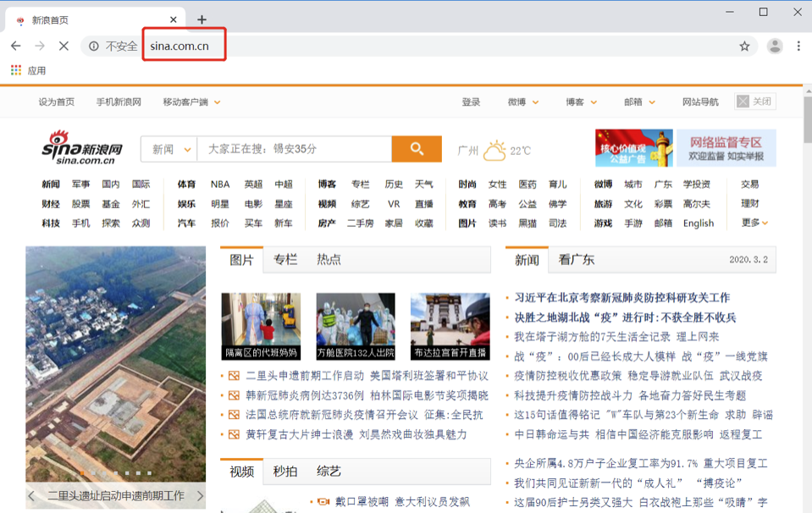Expand the 邮箱 top-bar dropdown
The image size is (812, 513).
tap(652, 102)
